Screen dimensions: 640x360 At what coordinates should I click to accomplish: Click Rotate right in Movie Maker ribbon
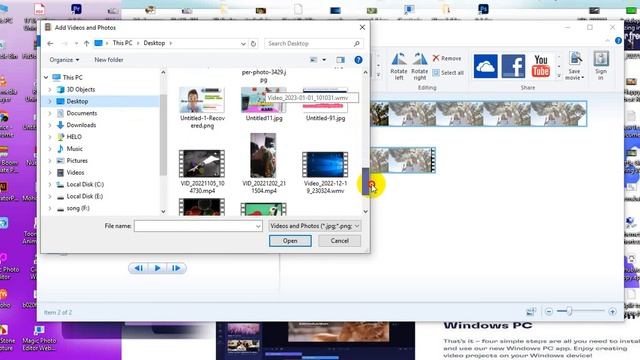[x=420, y=66]
